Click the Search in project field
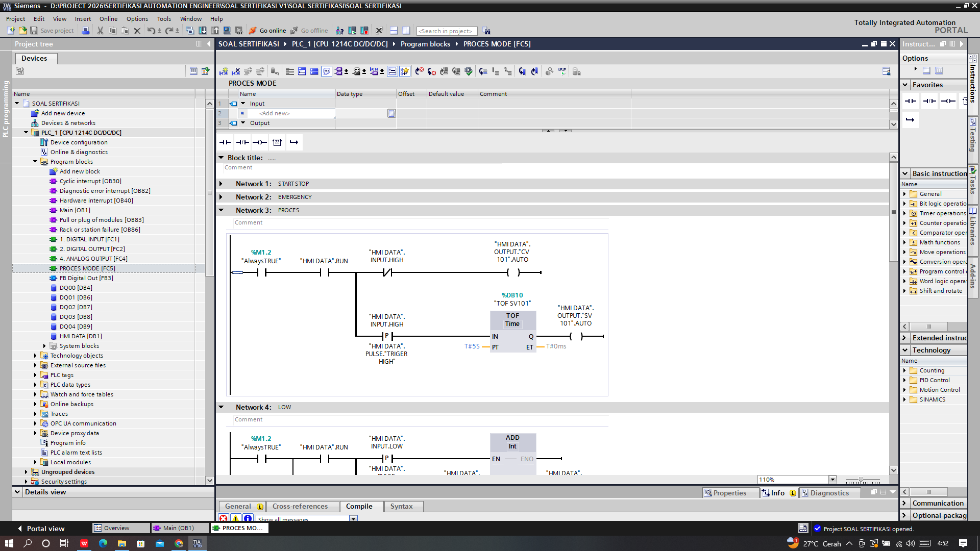This screenshot has height=551, width=980. tap(447, 31)
